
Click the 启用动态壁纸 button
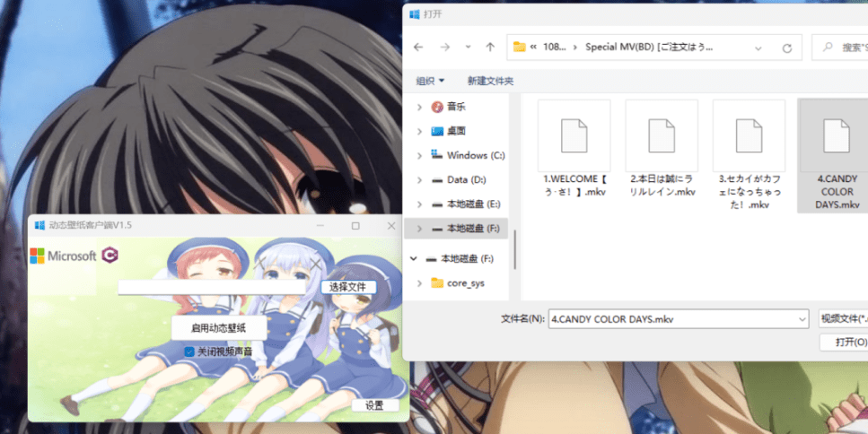(x=219, y=327)
